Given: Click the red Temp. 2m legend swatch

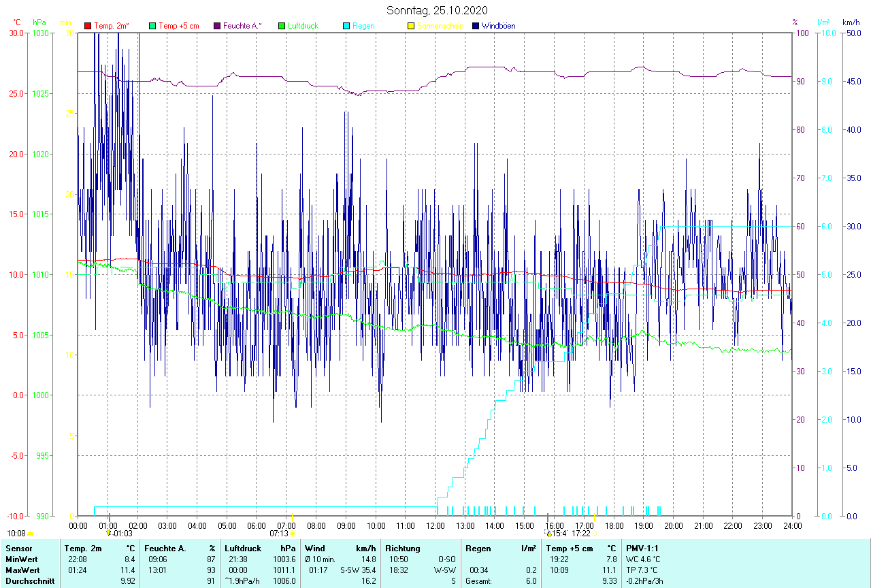Looking at the screenshot, I should (88, 26).
